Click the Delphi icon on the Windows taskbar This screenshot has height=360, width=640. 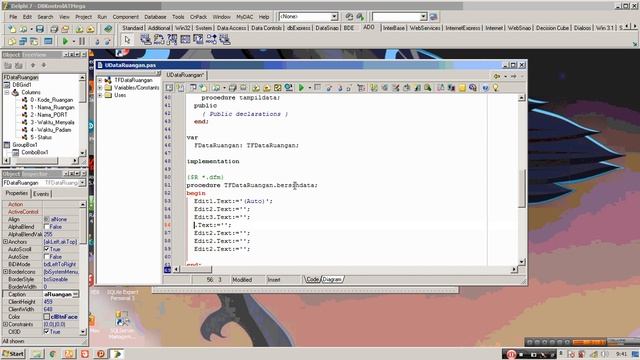117,353
